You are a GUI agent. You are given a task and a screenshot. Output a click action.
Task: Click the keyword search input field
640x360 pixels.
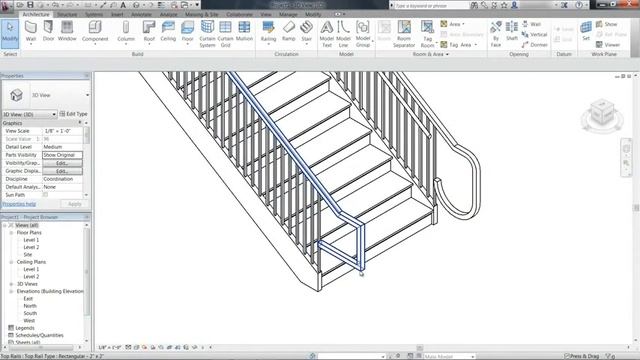432,5
